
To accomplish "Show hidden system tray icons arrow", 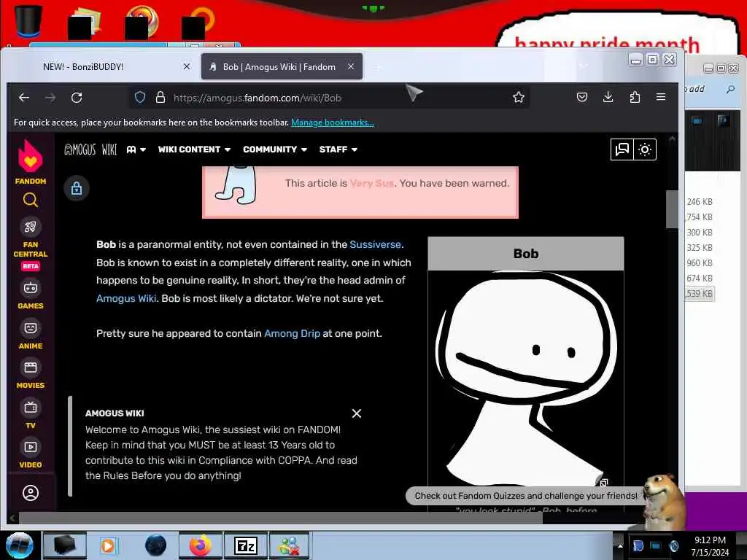I will pyautogui.click(x=620, y=545).
